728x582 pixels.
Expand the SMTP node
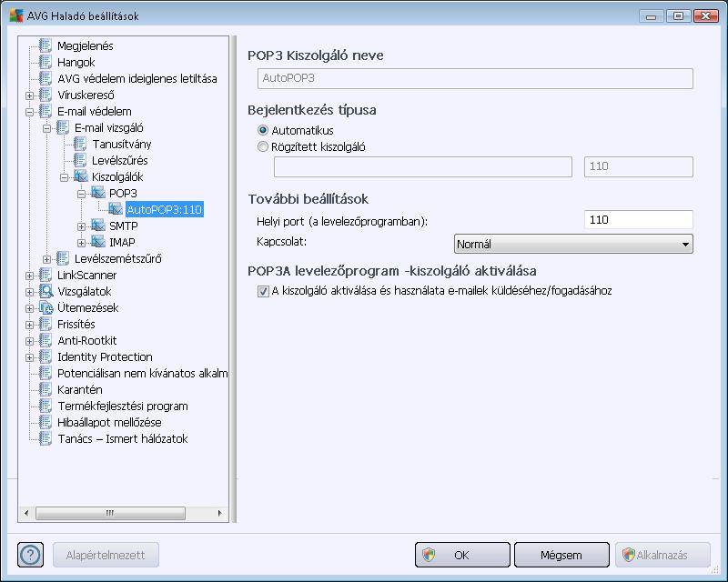[81, 226]
